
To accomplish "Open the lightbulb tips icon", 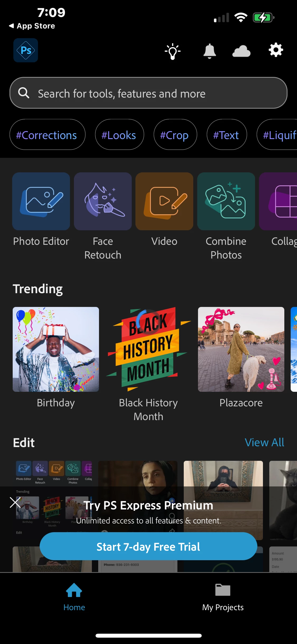I will click(x=173, y=51).
